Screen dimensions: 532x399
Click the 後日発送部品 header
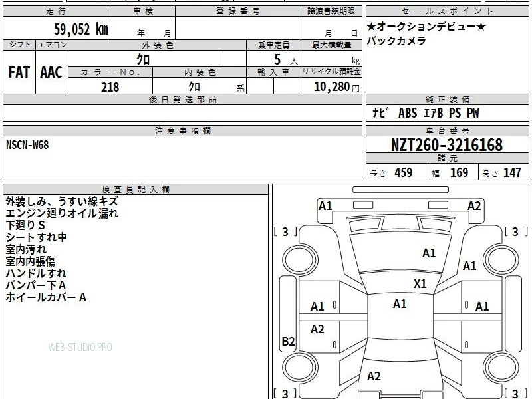[182, 99]
